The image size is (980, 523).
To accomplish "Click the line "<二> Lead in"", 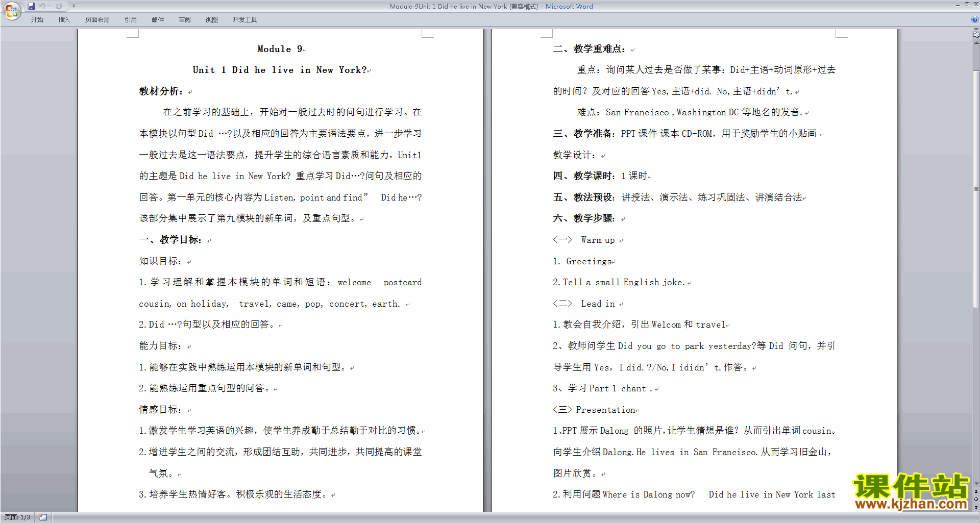I will 584,304.
